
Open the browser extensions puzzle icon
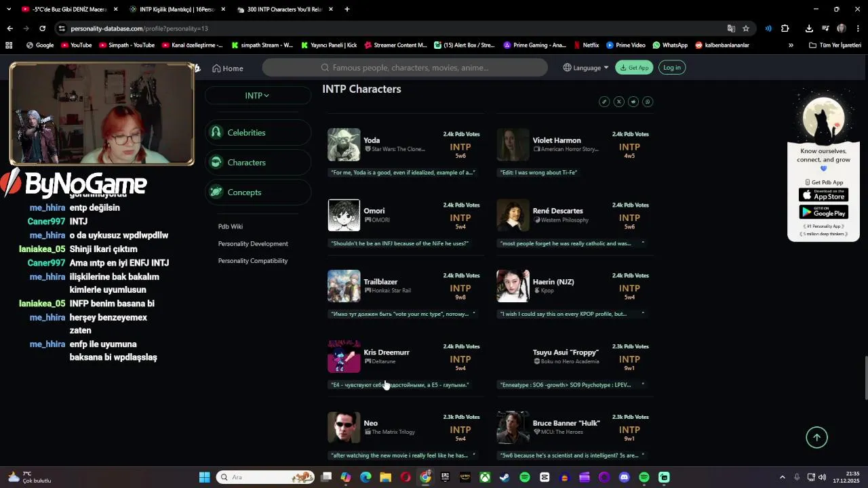785,28
